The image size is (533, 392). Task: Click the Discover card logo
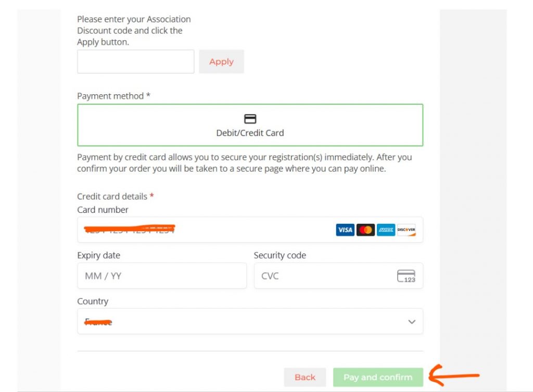406,230
